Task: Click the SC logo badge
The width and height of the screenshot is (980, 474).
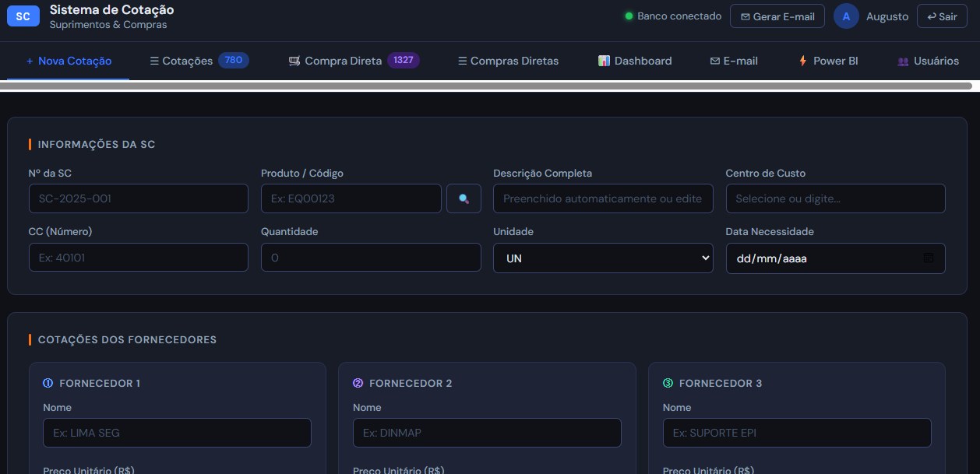Action: 23,16
